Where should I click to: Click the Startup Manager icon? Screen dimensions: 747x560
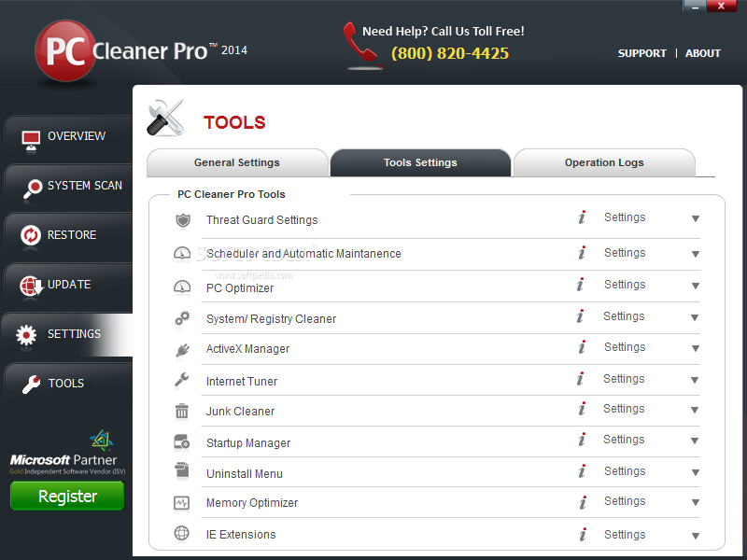(x=181, y=442)
